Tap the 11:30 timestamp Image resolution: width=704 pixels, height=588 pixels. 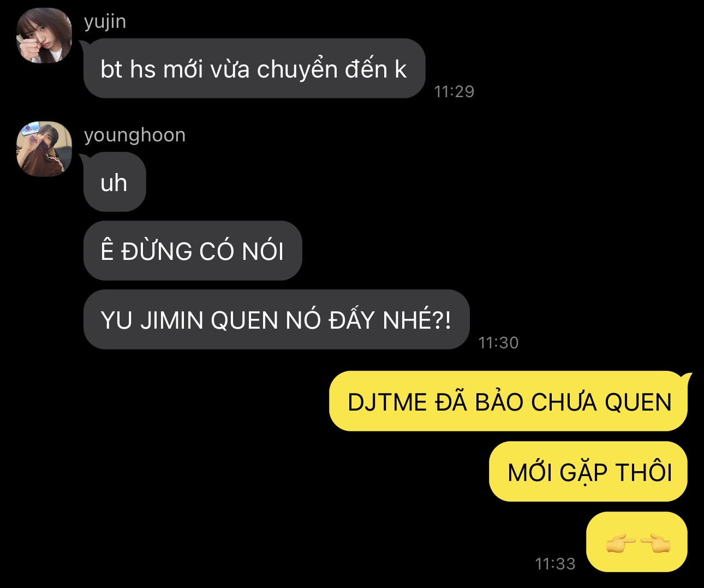coord(498,342)
